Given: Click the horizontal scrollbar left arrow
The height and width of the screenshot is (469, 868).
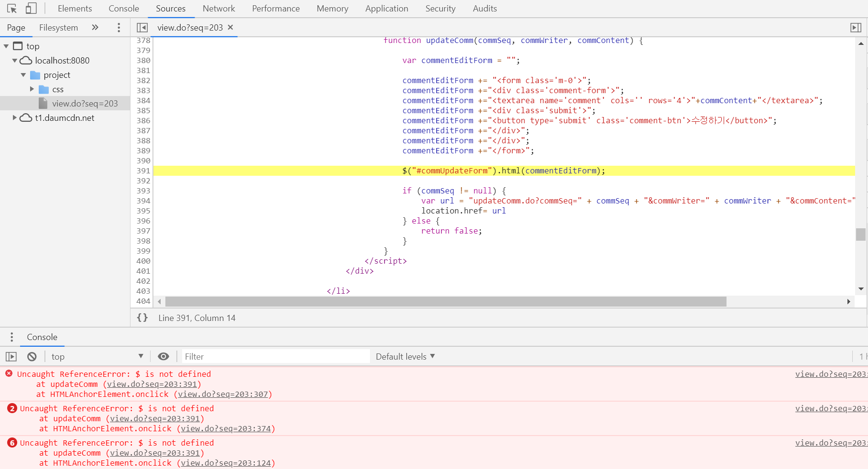Looking at the screenshot, I should (x=159, y=301).
